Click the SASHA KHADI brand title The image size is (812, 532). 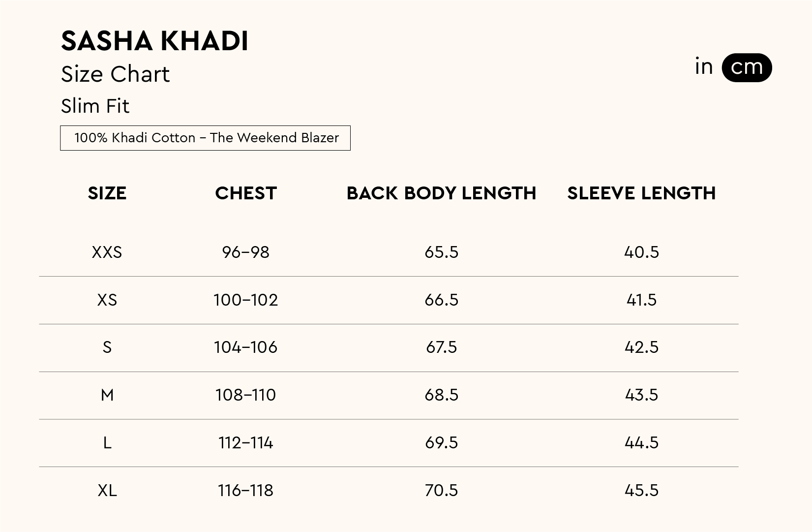(x=154, y=41)
